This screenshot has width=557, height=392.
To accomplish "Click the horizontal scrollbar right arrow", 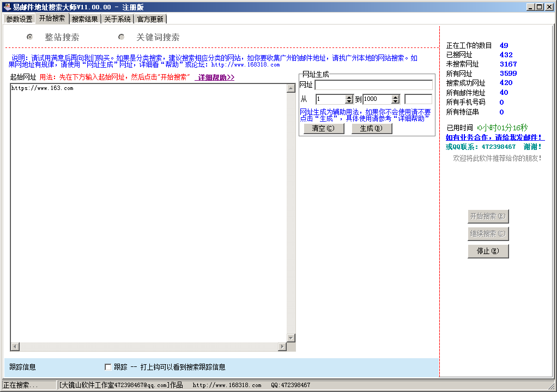I will click(282, 347).
